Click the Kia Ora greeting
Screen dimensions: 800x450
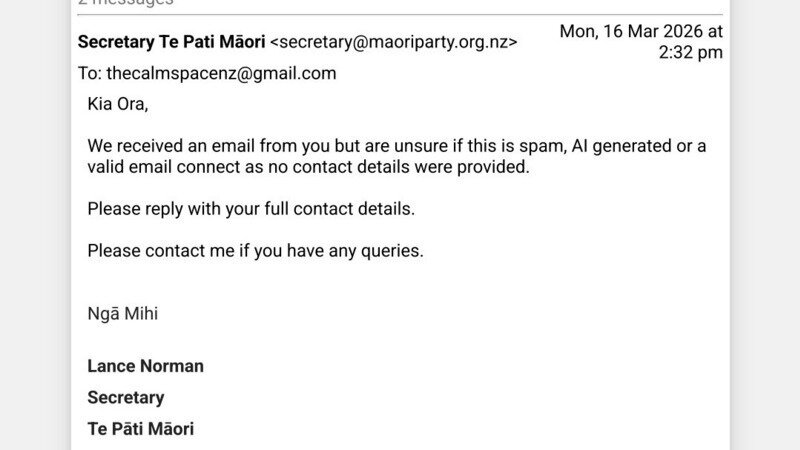coord(117,104)
